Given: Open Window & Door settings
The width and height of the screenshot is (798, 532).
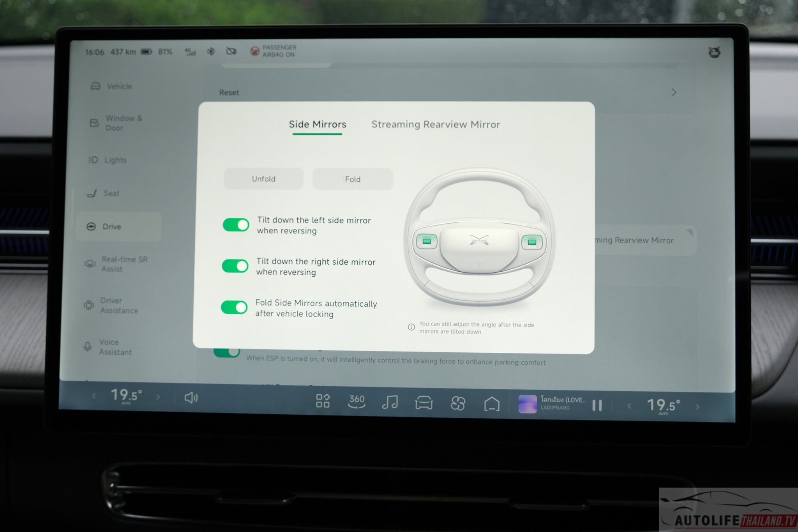Looking at the screenshot, I should point(116,123).
